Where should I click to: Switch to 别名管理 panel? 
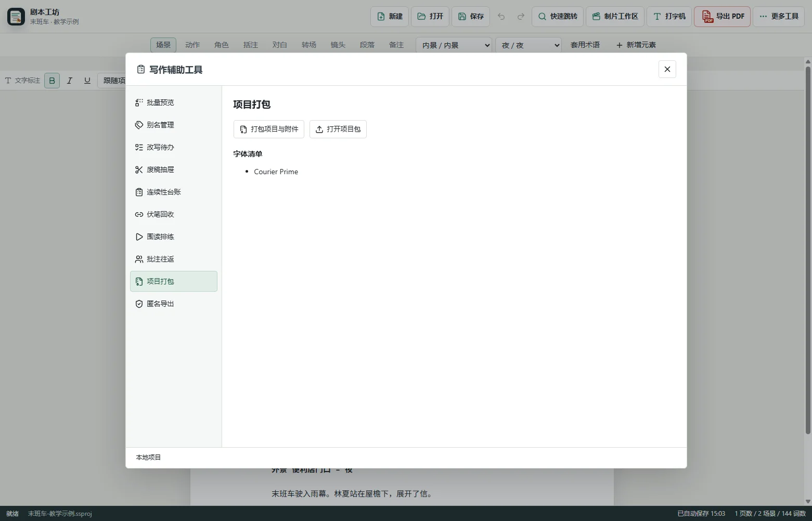(x=174, y=125)
